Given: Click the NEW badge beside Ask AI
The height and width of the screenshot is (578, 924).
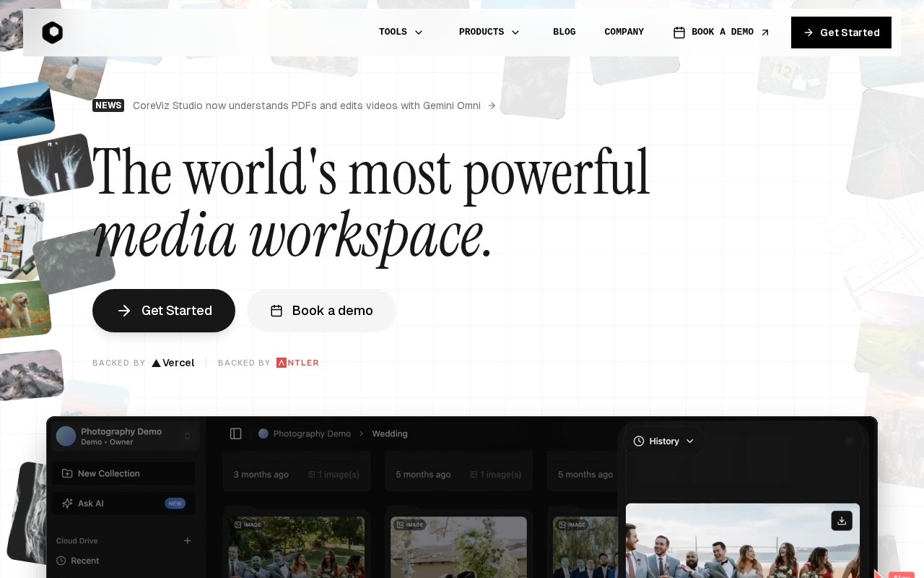Looking at the screenshot, I should click(175, 503).
